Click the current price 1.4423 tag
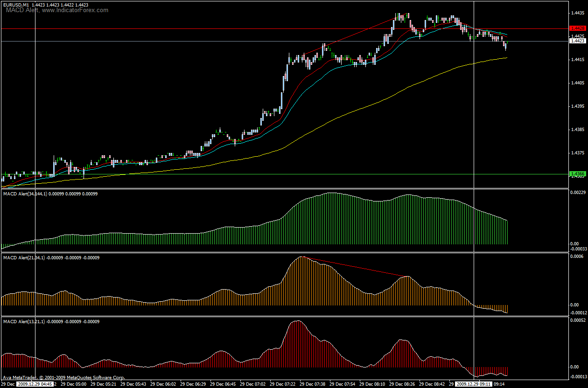Screen dimensions: 588x388 [578, 41]
